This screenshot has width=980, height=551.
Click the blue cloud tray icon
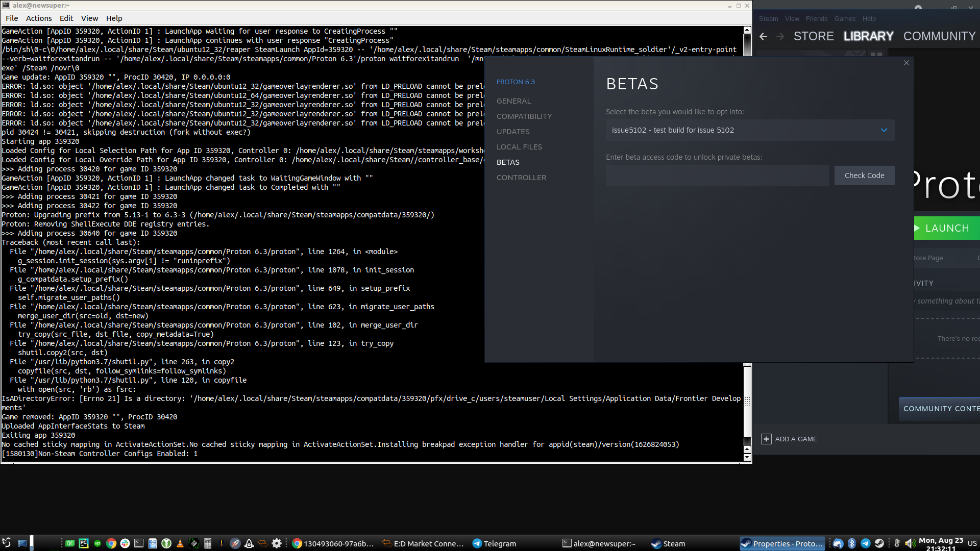click(838, 543)
